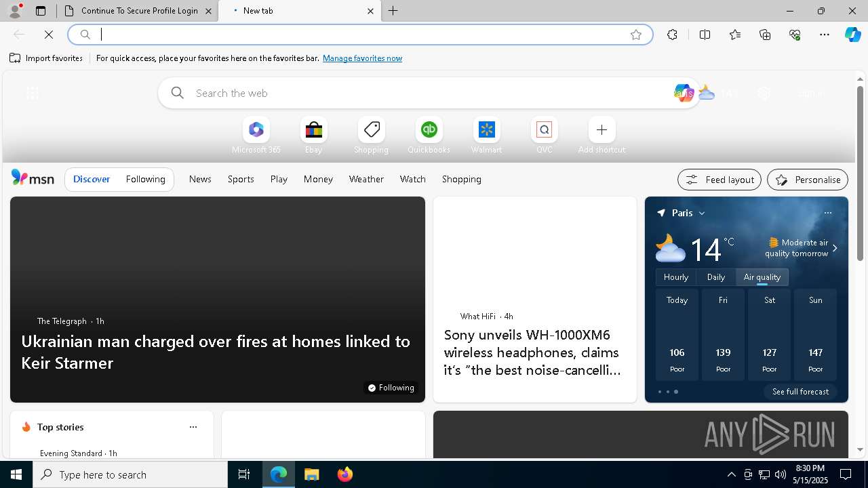Click See full forecast button
Screen dimensions: 868x488
coord(800,392)
